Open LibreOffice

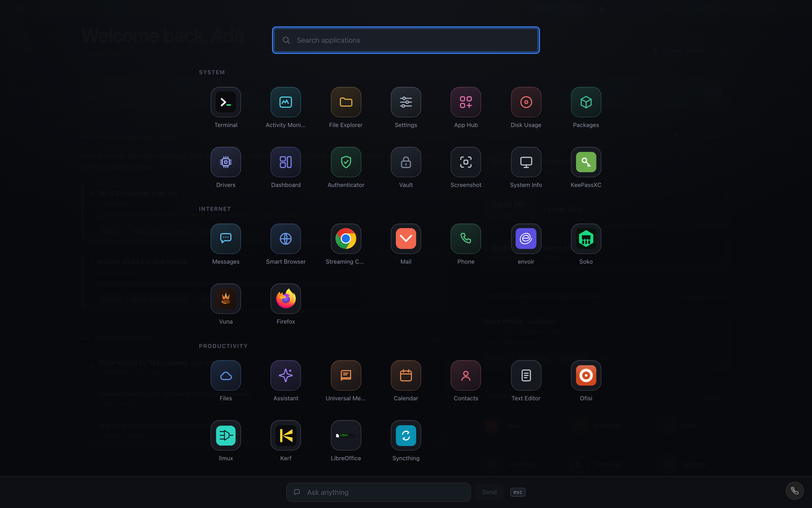coord(346,435)
